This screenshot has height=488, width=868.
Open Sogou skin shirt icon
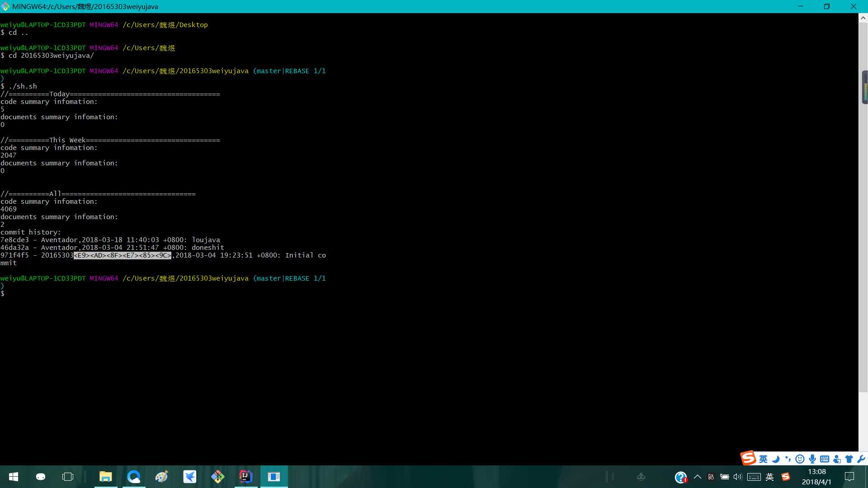tap(849, 460)
